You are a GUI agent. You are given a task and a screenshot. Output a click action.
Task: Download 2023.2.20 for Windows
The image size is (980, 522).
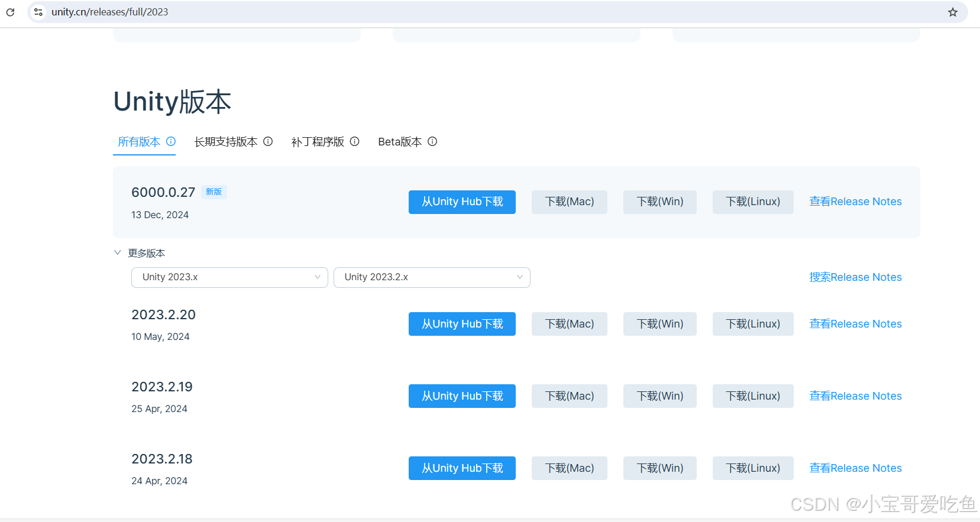660,324
